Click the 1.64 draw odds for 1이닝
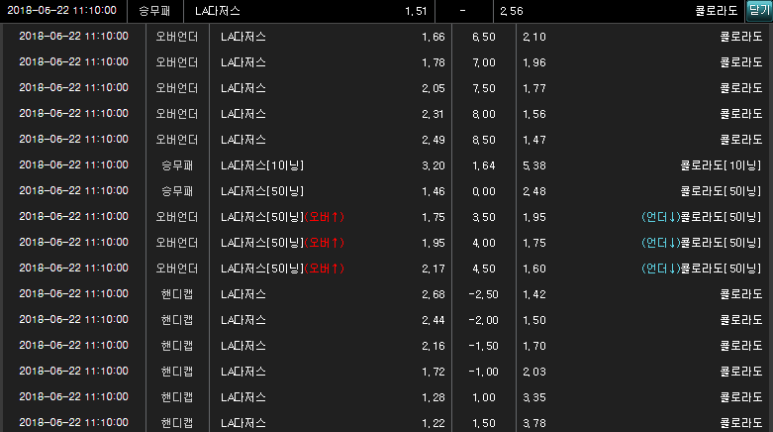 pyautogui.click(x=484, y=165)
